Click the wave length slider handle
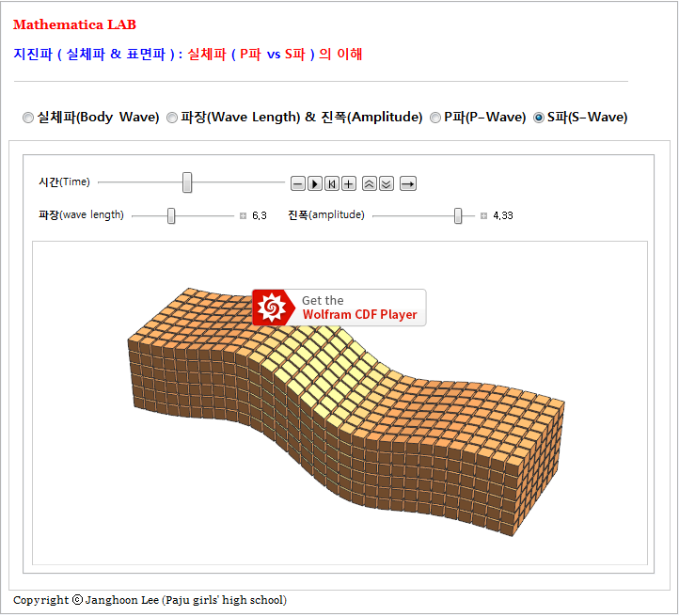This screenshot has height=616, width=679. coord(171,215)
